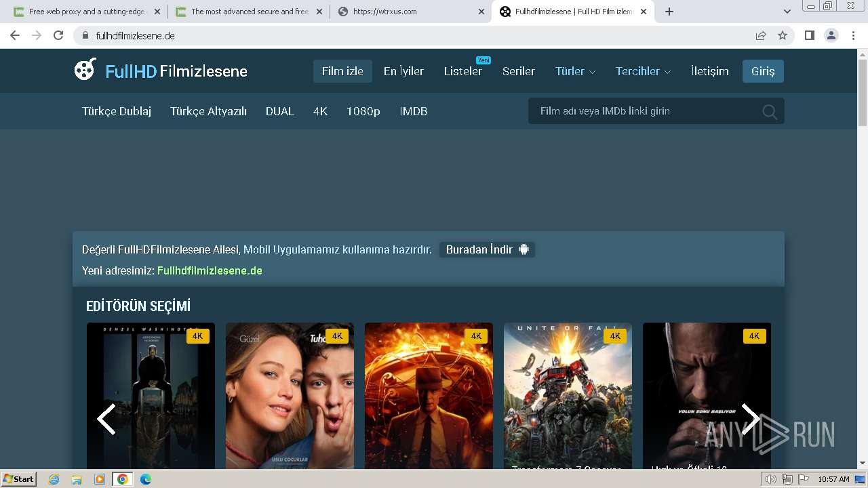Open the En İyiler menu item
868x488 pixels.
[x=403, y=71]
